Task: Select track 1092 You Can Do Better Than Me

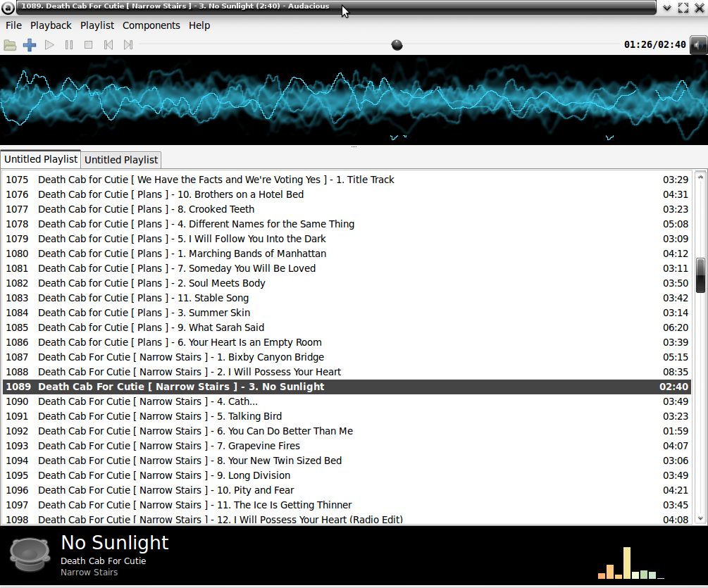Action: pos(347,432)
